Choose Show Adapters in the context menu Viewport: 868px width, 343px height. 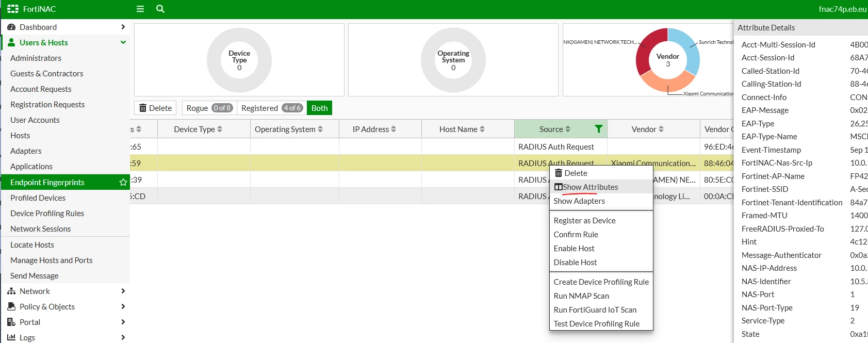pos(601,201)
